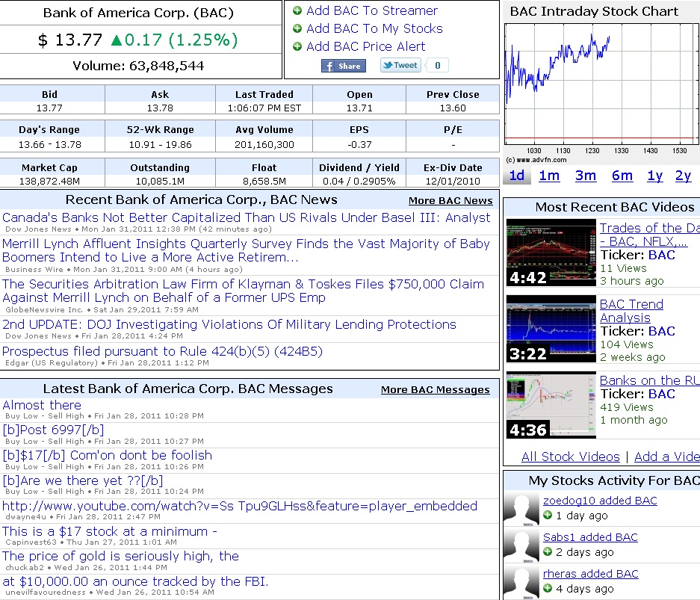Image resolution: width=700 pixels, height=600 pixels.
Task: Play the 3:22 BAC Trend Analysis video thumbnail
Action: pos(551,329)
